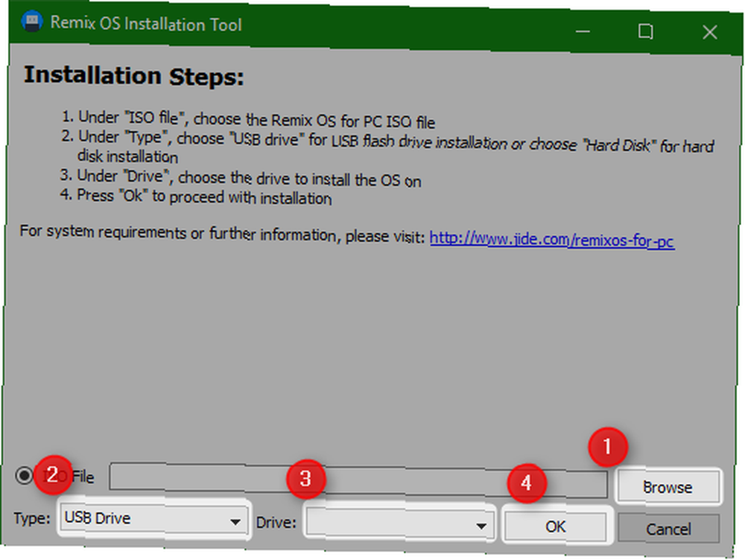Click step 4 text "Press Ok to proceed"
This screenshot has height=560, width=745.
196,196
